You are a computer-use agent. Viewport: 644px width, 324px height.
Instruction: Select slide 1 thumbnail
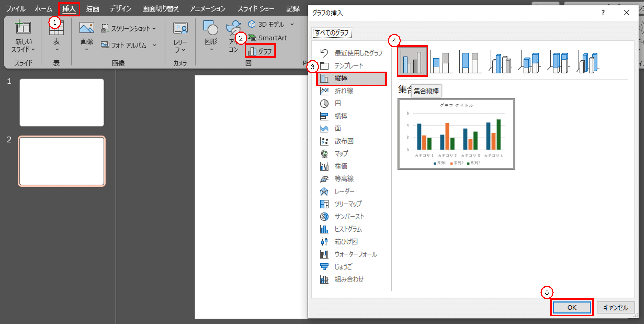point(62,102)
